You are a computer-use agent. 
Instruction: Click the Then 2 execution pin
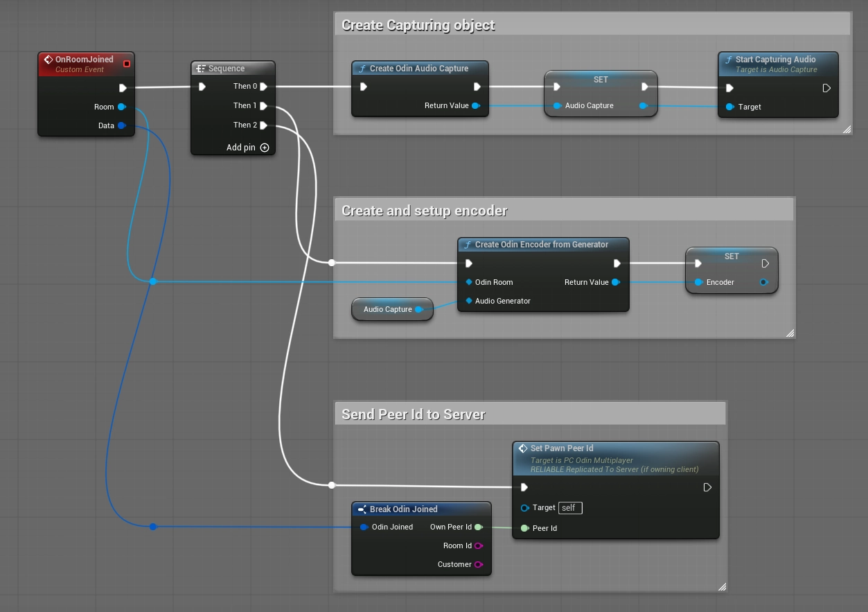pos(264,125)
